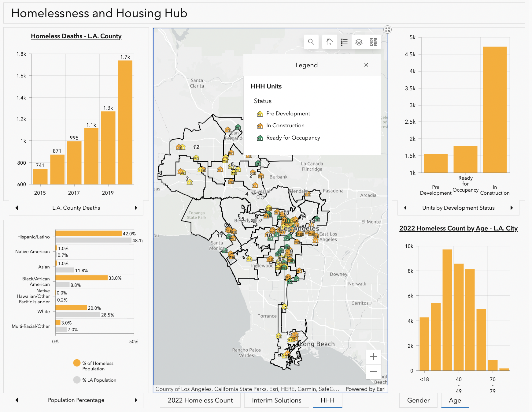The height and width of the screenshot is (412, 532).
Task: Close the Legend panel
Action: click(366, 65)
